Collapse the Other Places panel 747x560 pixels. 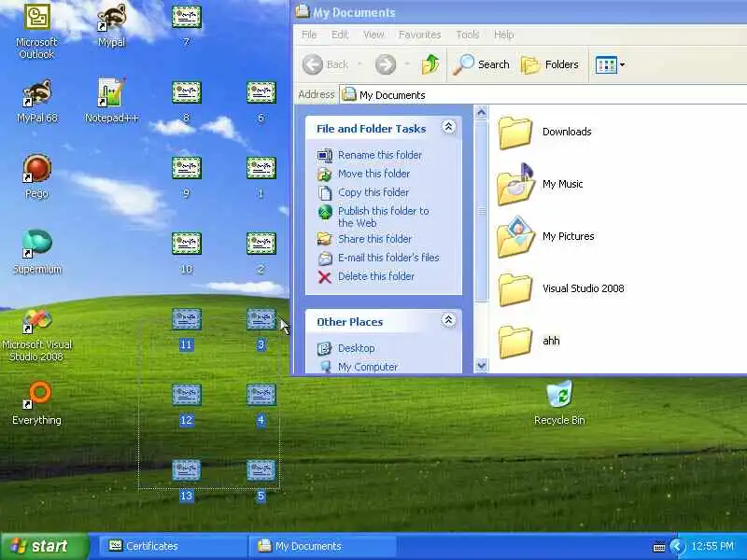tap(448, 320)
